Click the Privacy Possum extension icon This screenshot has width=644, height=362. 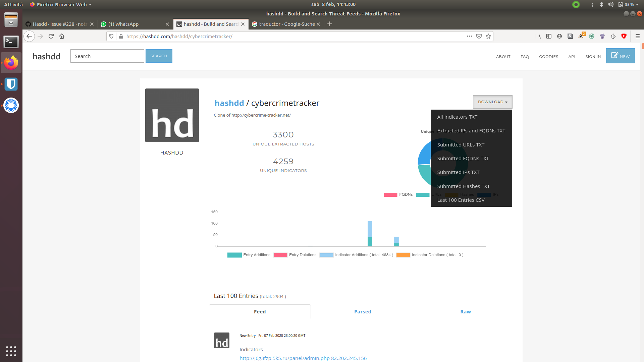(602, 36)
